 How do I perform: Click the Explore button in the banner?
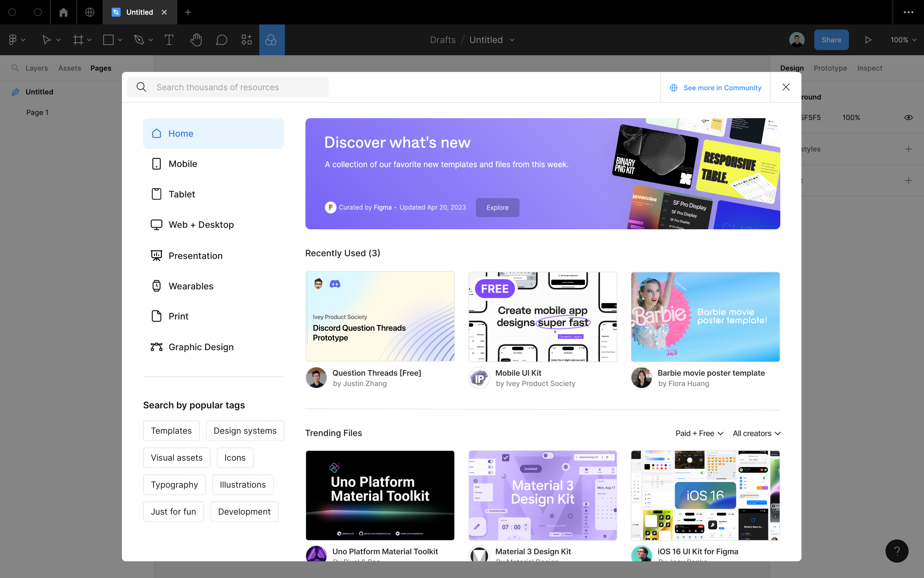(x=497, y=207)
